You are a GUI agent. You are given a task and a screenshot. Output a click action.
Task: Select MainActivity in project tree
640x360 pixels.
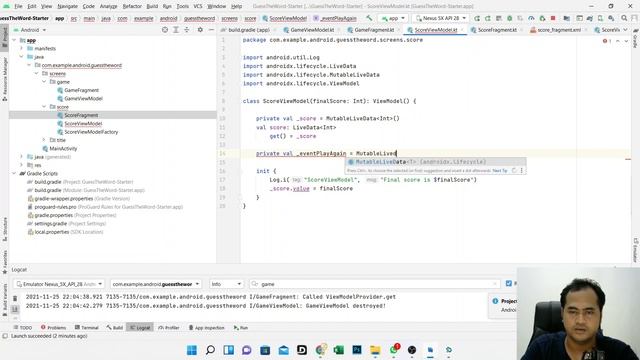pyautogui.click(x=63, y=149)
